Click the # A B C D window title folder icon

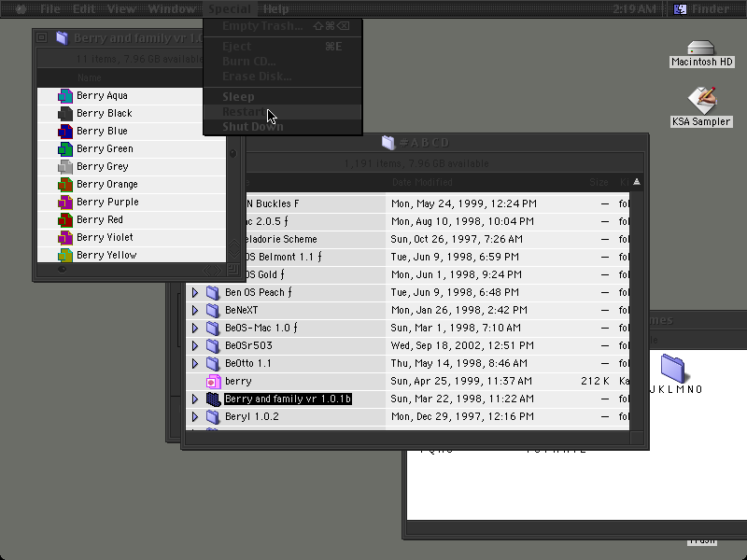pos(388,143)
